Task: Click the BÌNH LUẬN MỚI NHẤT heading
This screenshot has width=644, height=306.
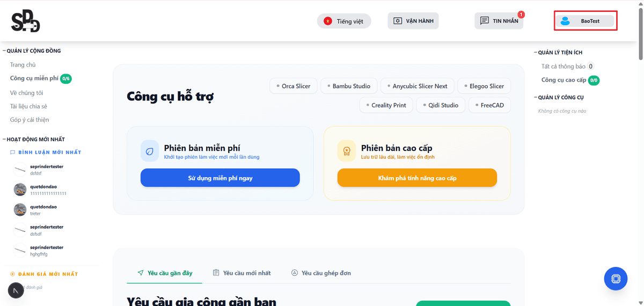Action: (x=50, y=152)
